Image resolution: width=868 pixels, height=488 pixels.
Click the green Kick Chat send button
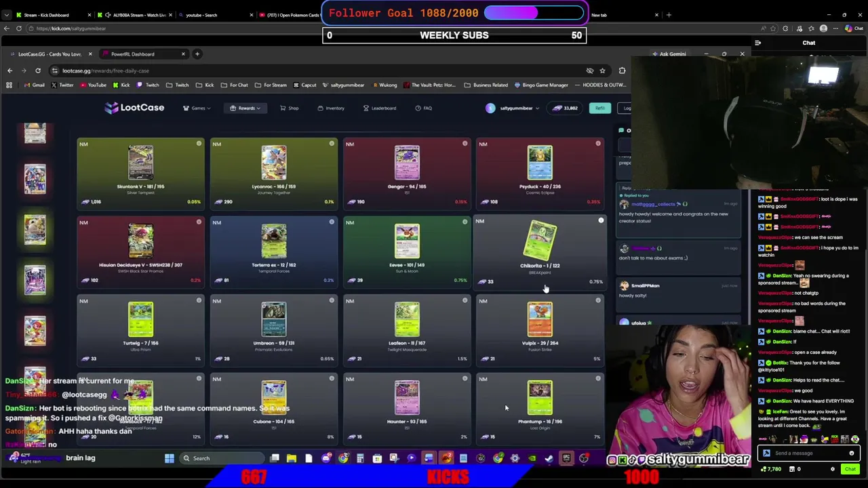[x=850, y=469]
